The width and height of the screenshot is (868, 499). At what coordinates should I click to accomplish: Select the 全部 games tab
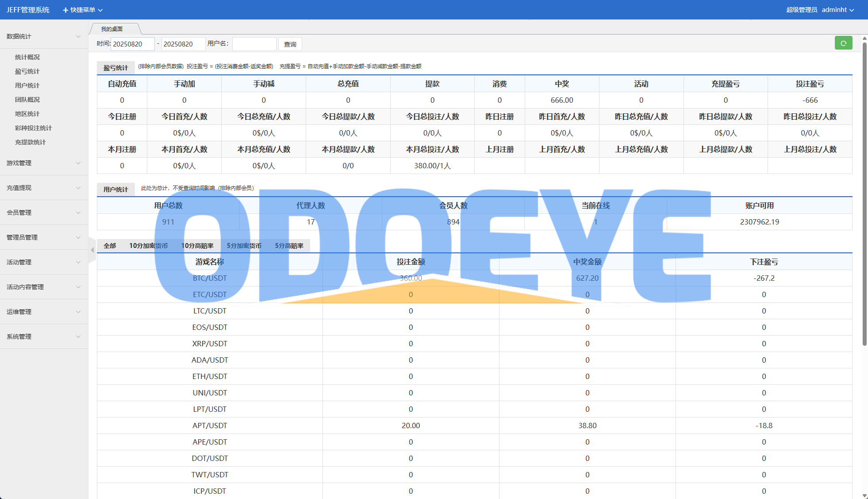click(110, 246)
